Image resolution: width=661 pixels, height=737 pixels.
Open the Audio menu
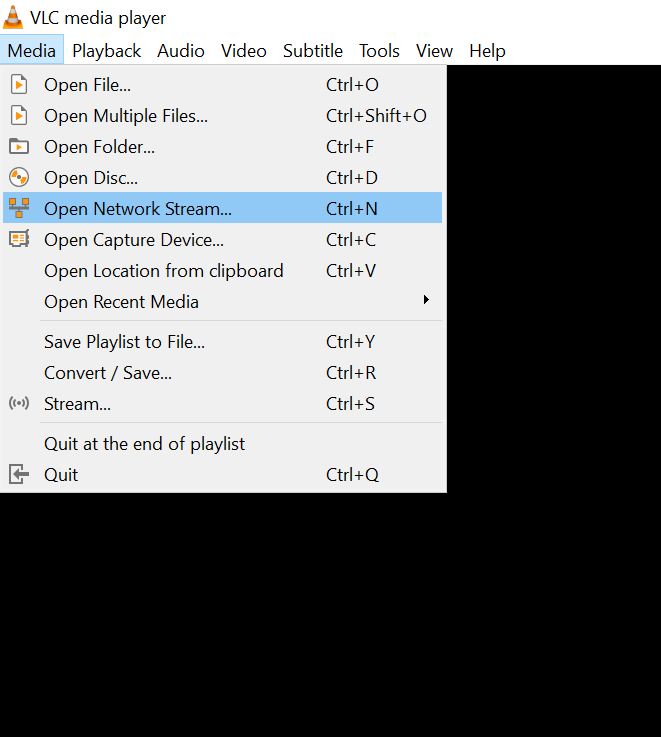pyautogui.click(x=181, y=51)
